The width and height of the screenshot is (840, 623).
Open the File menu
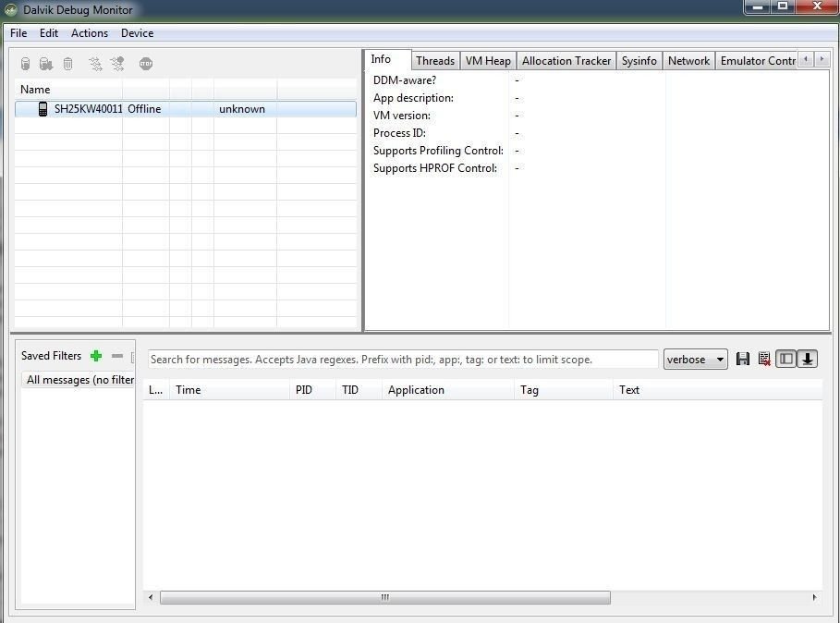pyautogui.click(x=18, y=33)
